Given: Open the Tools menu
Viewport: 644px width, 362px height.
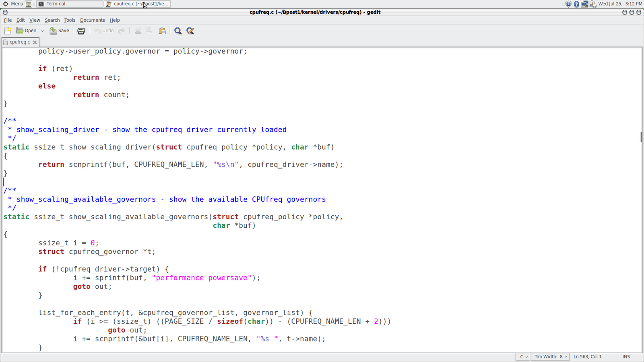Looking at the screenshot, I should pos(70,20).
